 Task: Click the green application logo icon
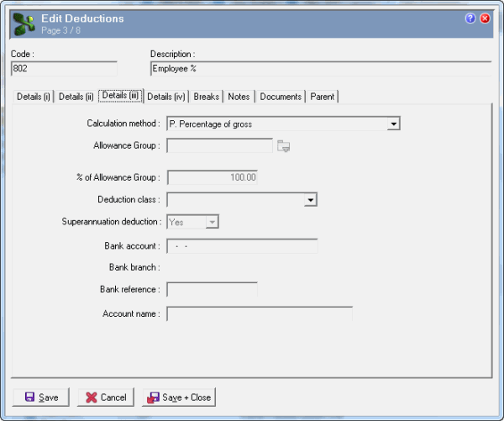pyautogui.click(x=24, y=24)
